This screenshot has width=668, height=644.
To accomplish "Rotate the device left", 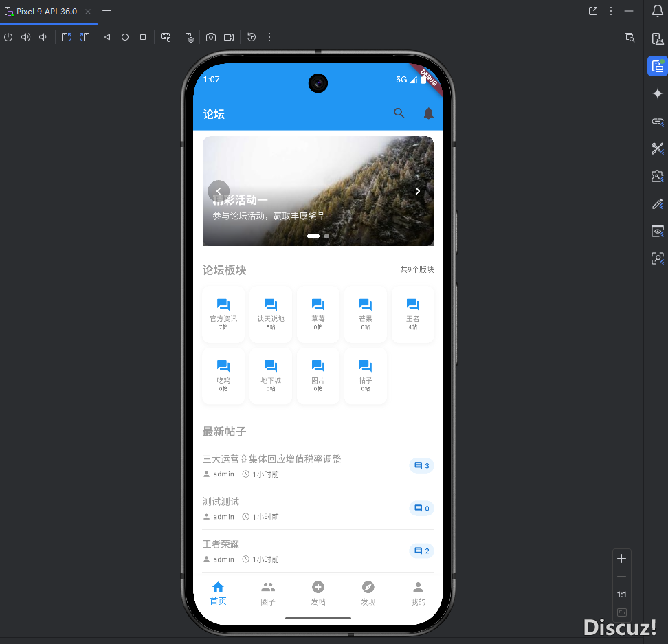I will coord(66,37).
